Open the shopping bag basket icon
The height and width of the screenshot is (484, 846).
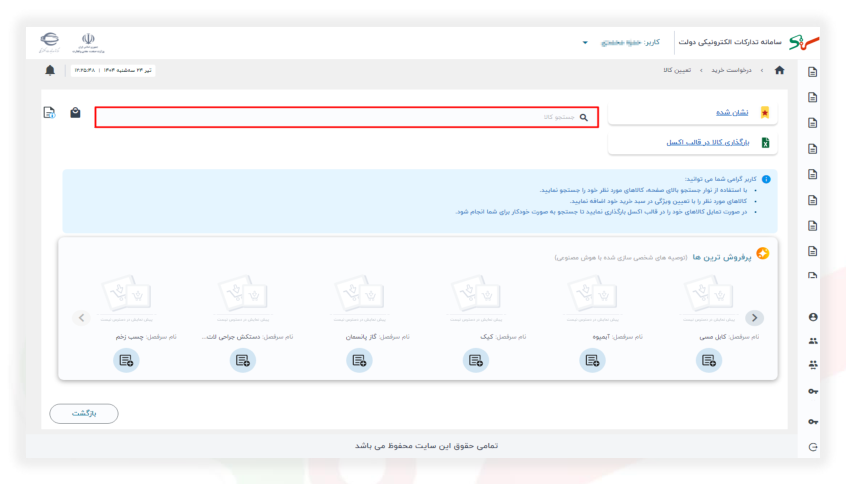pyautogui.click(x=75, y=112)
